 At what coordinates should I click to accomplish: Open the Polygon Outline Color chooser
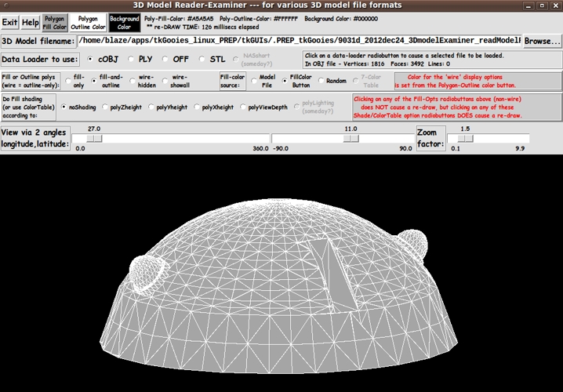pos(88,23)
